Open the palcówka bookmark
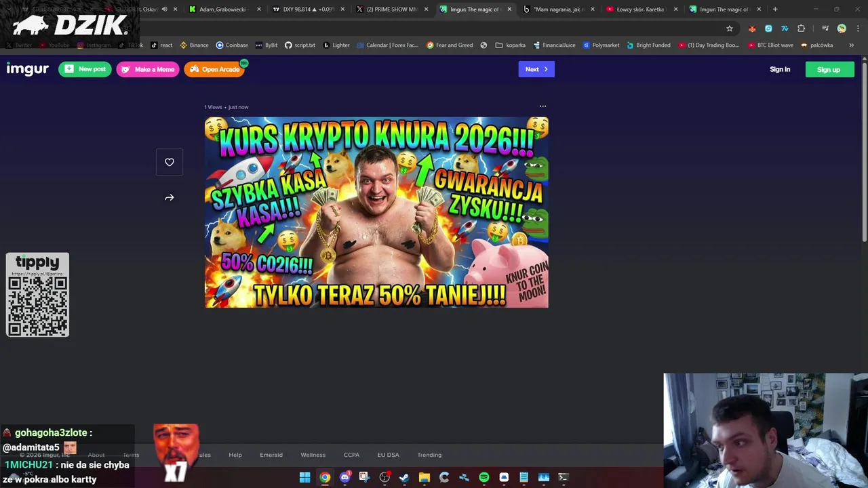868x488 pixels. coord(816,45)
